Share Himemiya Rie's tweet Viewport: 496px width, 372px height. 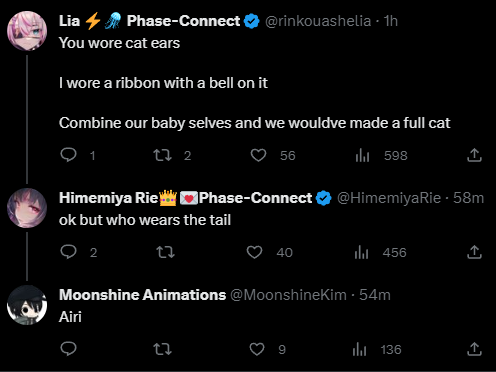474,252
